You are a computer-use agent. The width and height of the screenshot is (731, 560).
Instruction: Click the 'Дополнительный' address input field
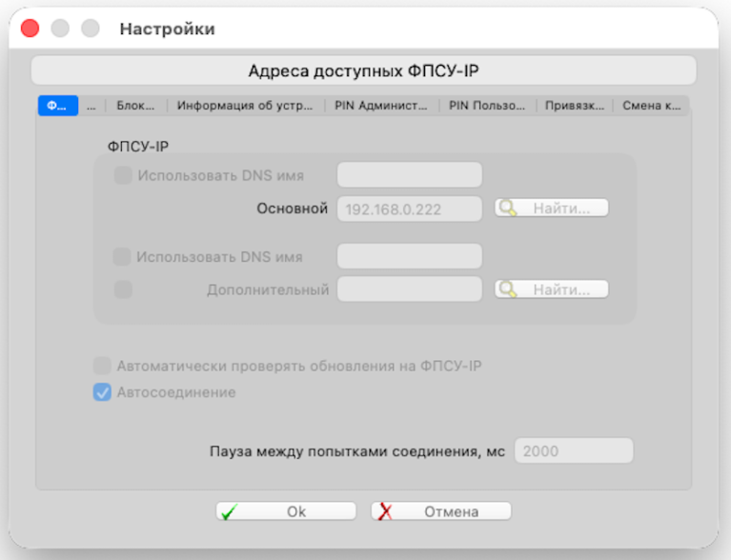click(409, 289)
